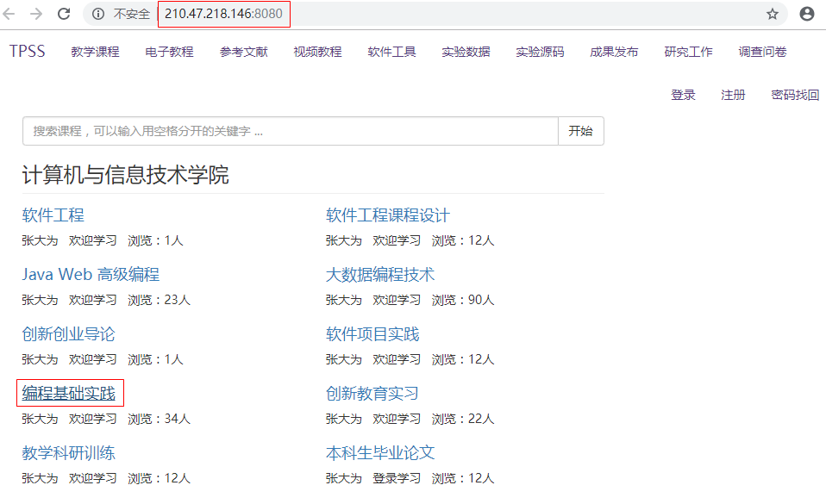
Task: Click 不安全 security label in address bar
Action: click(132, 14)
